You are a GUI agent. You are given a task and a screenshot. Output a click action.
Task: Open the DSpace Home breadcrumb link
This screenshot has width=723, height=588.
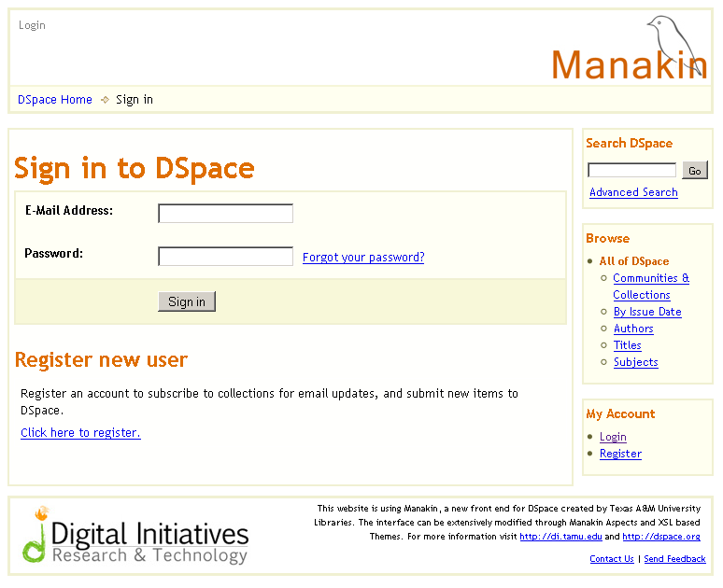click(x=55, y=100)
